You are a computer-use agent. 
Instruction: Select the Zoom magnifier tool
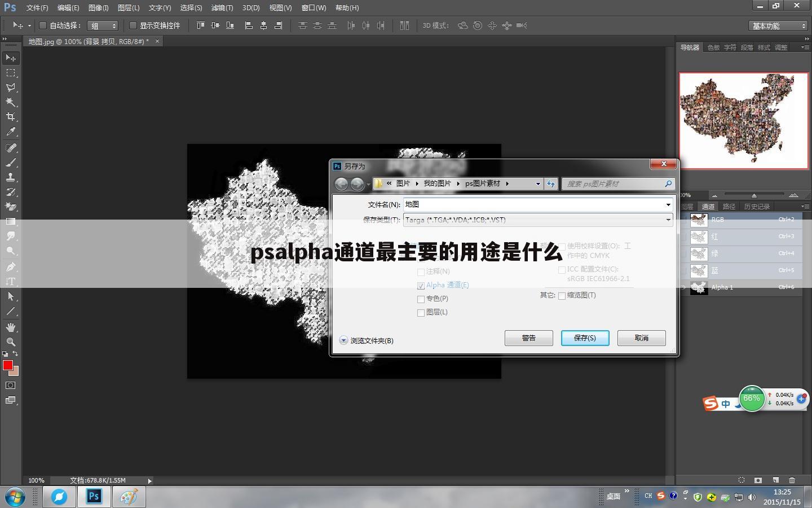[11, 342]
